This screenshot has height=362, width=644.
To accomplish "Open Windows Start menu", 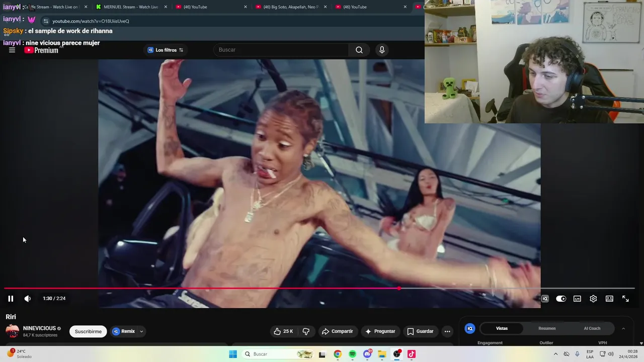I will (233, 354).
